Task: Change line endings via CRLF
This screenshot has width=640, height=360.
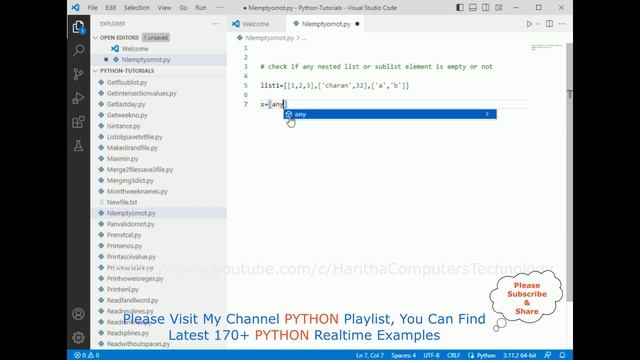Action: [453, 355]
